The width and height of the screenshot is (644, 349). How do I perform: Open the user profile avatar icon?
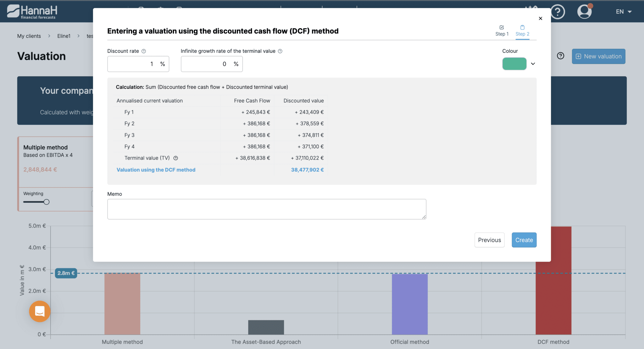click(585, 12)
